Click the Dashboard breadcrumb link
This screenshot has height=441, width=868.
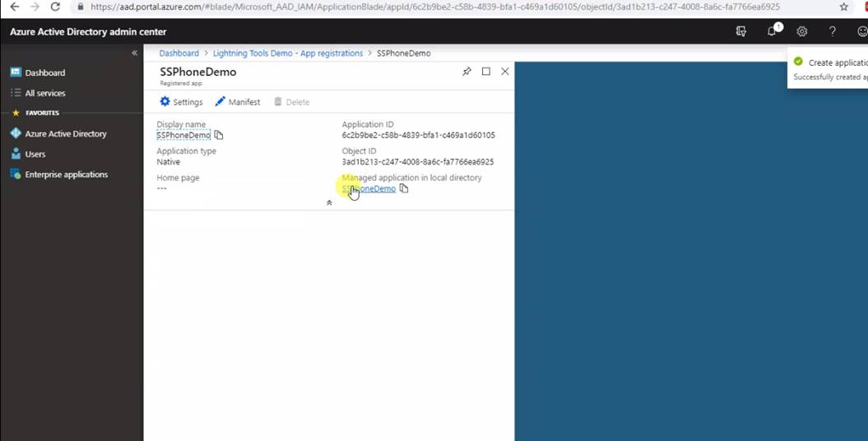179,53
